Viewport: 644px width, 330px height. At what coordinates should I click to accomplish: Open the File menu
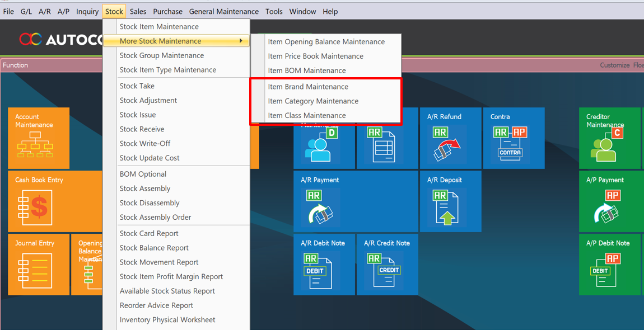(8, 12)
